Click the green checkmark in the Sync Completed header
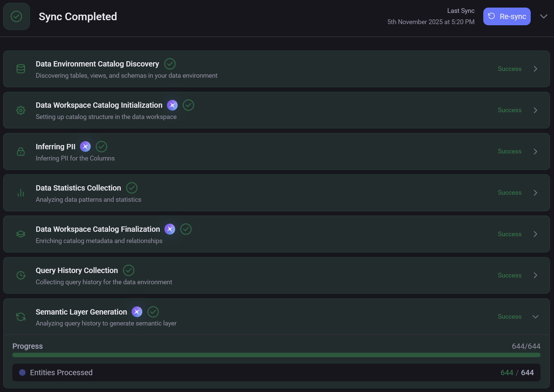The image size is (554, 392). (17, 16)
